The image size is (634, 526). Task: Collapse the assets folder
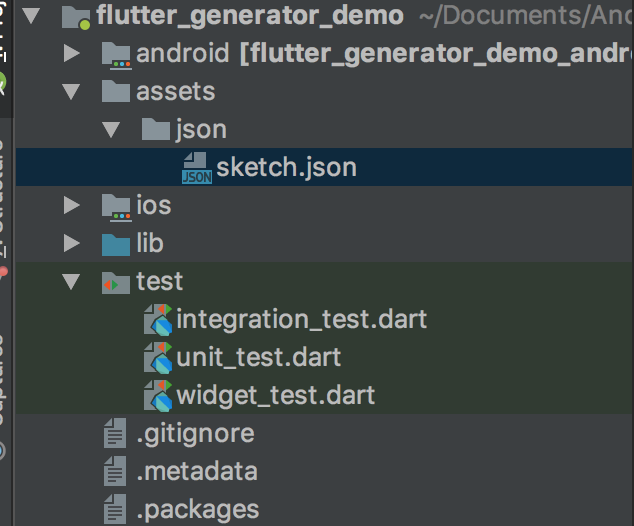(x=71, y=92)
